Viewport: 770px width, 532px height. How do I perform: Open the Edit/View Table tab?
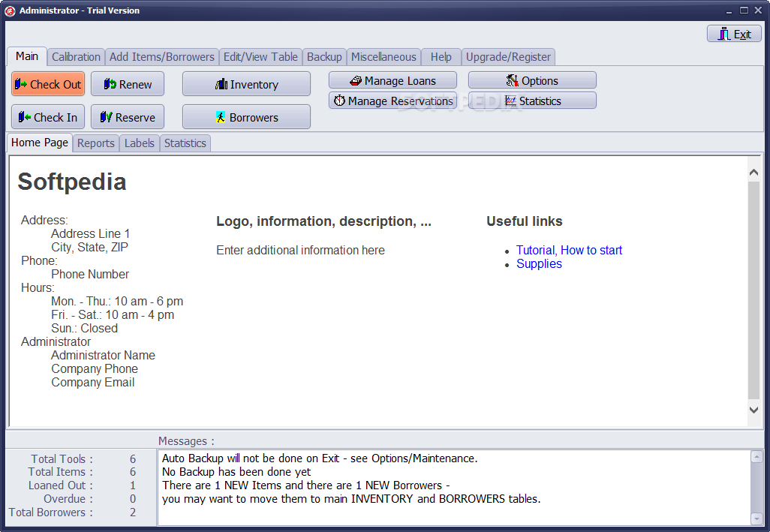pos(260,57)
